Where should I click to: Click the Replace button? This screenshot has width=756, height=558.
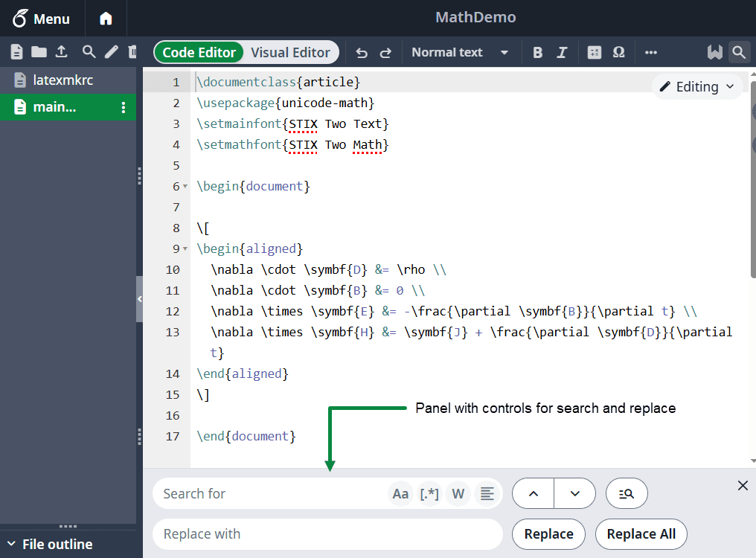548,534
